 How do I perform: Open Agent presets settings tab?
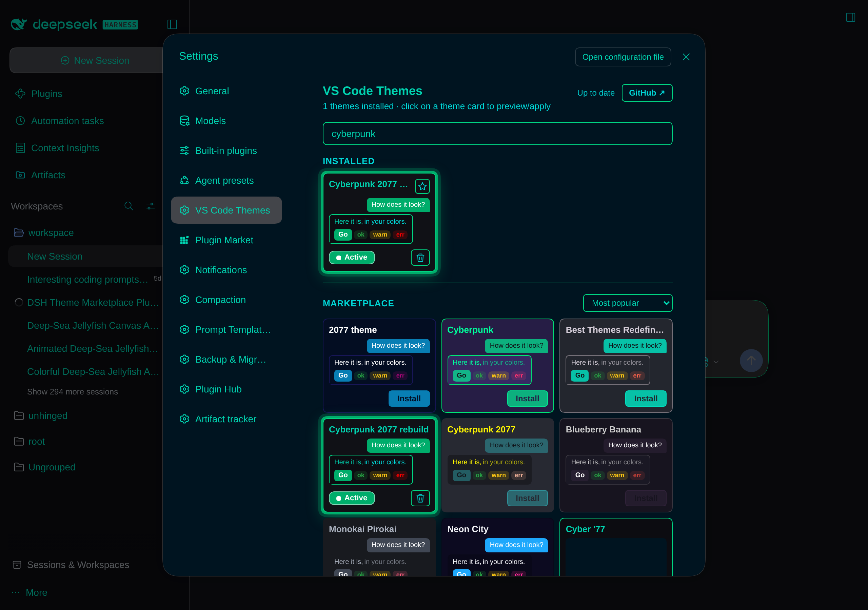click(226, 181)
